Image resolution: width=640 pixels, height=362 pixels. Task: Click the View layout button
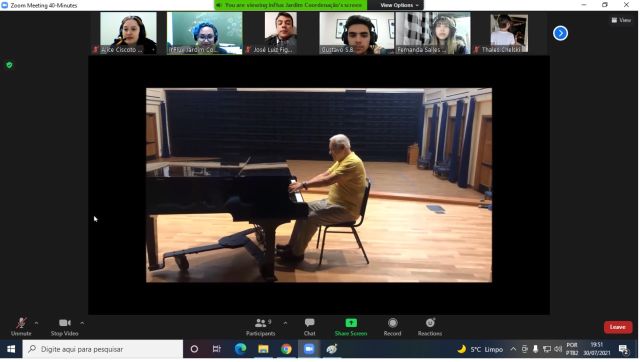coord(621,20)
